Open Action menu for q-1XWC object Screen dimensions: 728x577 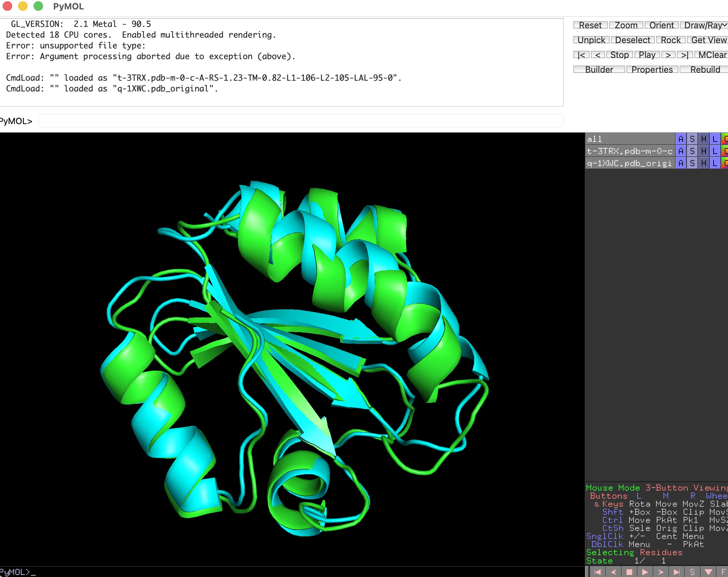click(681, 163)
